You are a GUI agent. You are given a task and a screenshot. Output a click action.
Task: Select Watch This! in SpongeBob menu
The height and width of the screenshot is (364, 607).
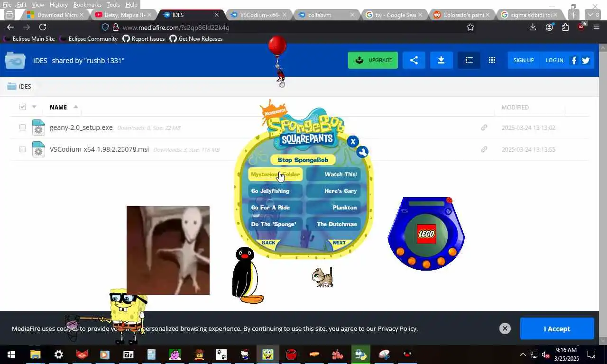click(x=334, y=174)
